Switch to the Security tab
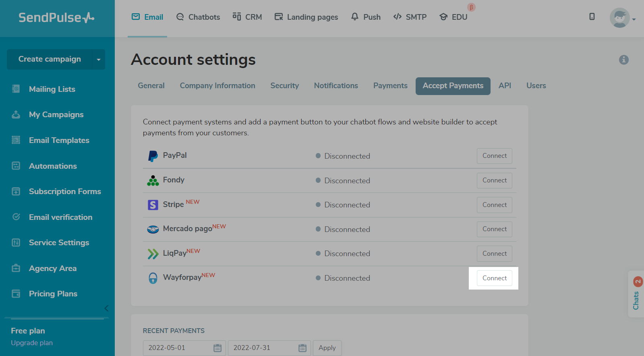 point(284,86)
